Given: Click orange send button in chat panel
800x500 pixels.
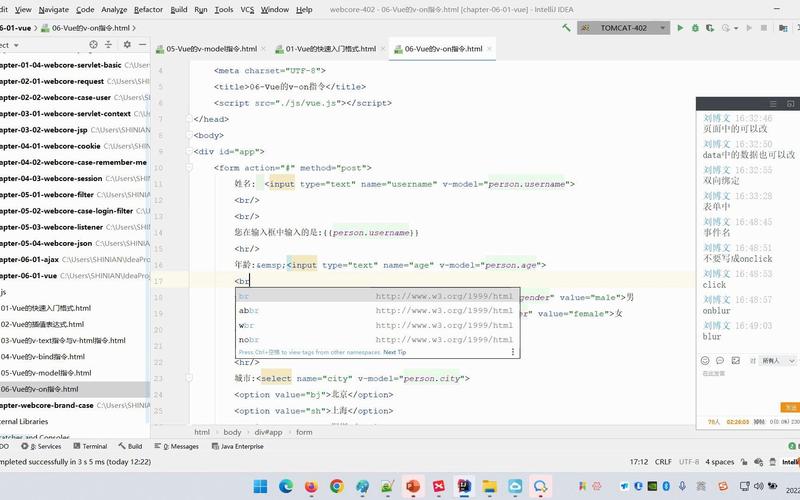Looking at the screenshot, I should coord(790,407).
